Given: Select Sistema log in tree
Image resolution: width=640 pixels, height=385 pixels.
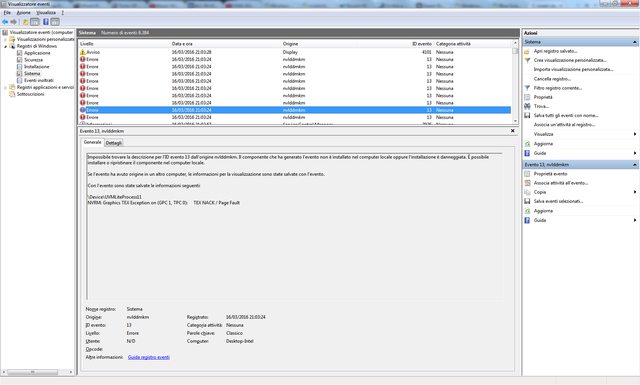Looking at the screenshot, I should 32,73.
